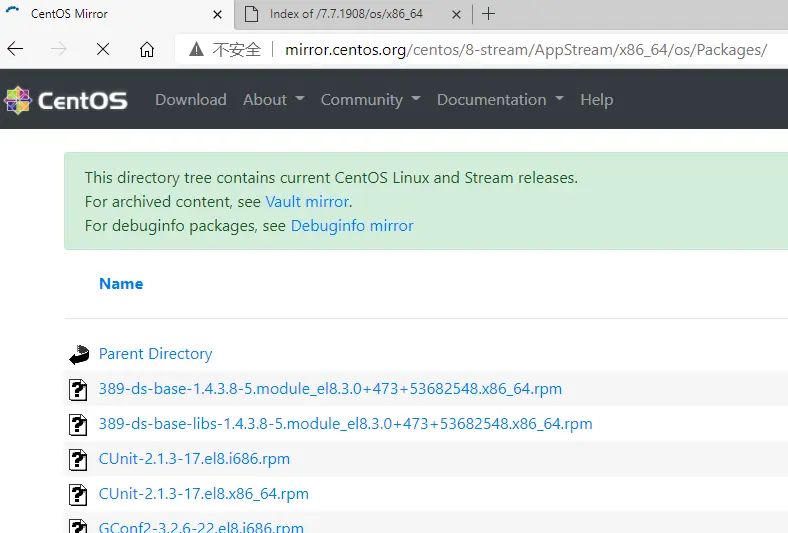Viewport: 788px width, 533px height.
Task: Stop loading the page with X button
Action: click(x=103, y=49)
